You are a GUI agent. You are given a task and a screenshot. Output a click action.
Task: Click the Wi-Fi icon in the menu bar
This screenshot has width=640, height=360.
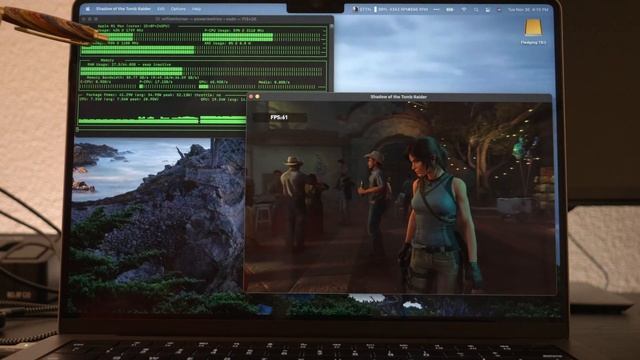coord(464,9)
